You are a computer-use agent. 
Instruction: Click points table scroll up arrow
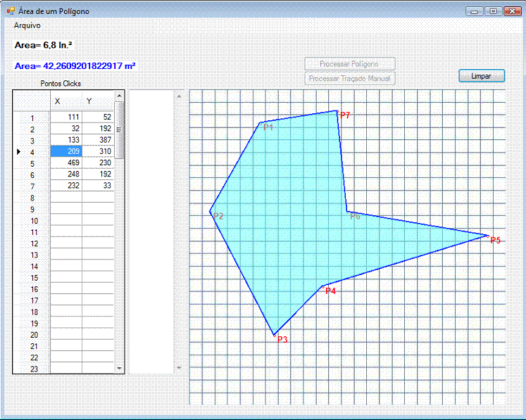[120, 96]
